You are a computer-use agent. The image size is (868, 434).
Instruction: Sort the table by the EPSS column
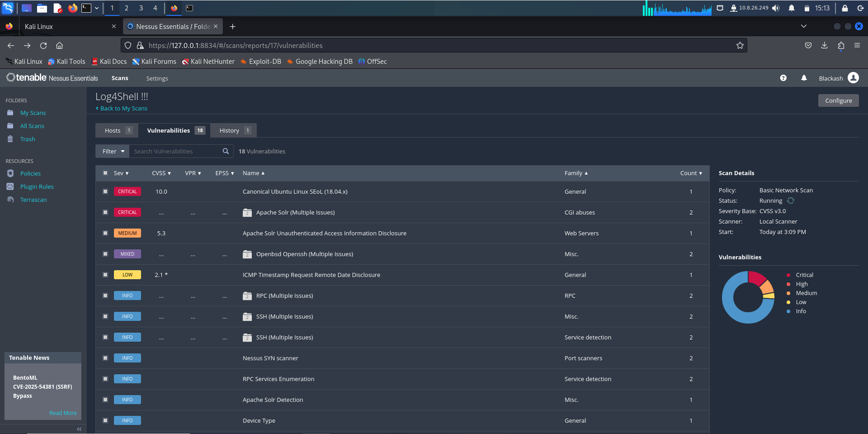[225, 173]
